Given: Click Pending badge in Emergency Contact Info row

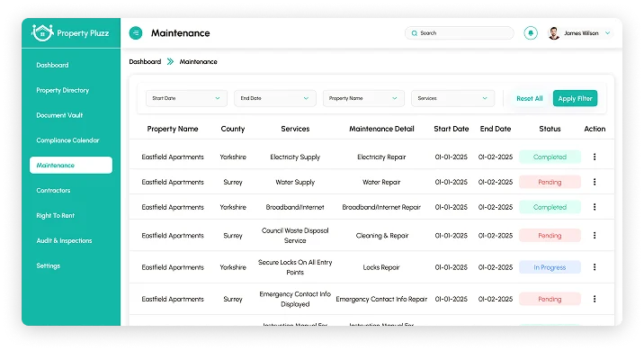Looking at the screenshot, I should click(550, 299).
